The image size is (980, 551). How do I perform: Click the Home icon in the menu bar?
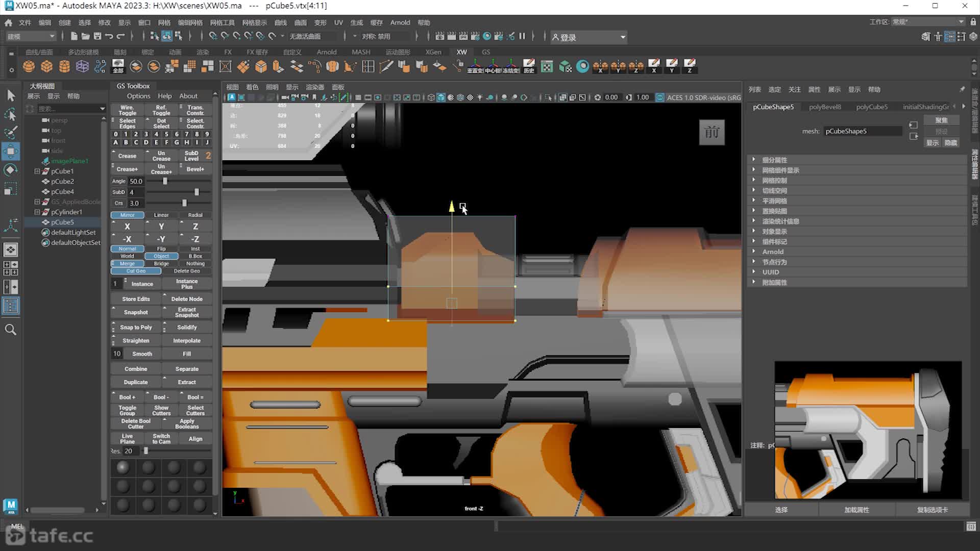[8, 22]
